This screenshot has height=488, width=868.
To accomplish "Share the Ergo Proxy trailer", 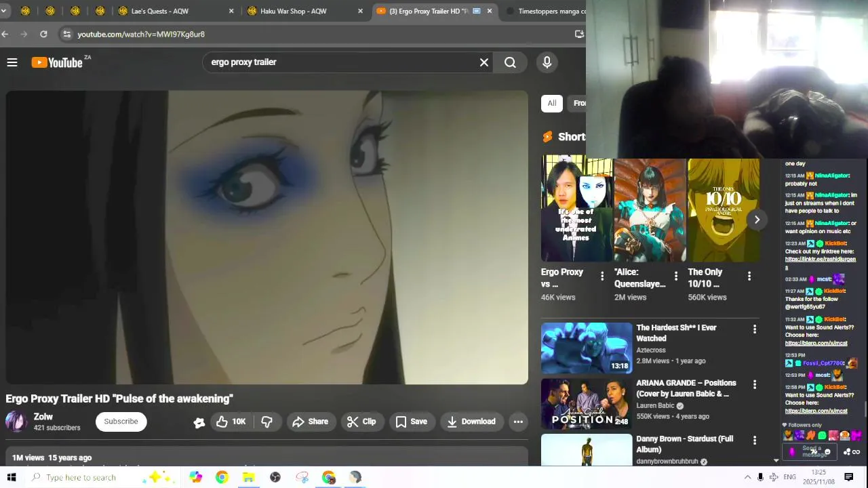I will [x=311, y=422].
